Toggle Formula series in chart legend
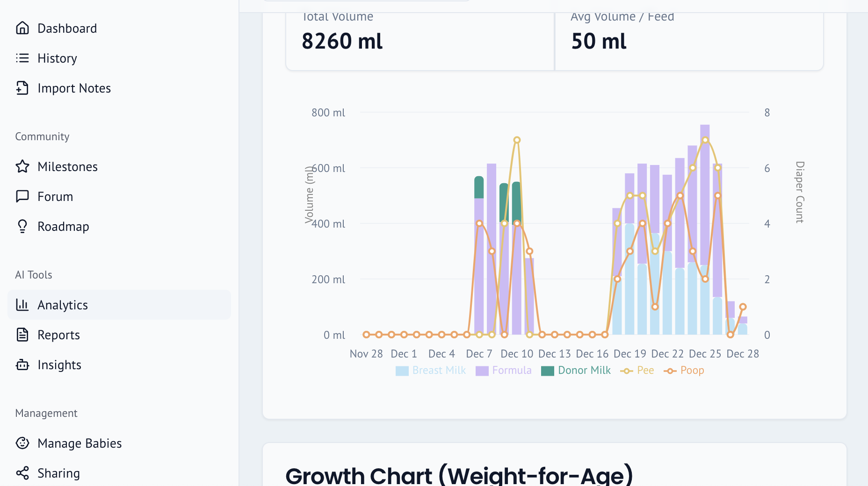 (x=504, y=371)
